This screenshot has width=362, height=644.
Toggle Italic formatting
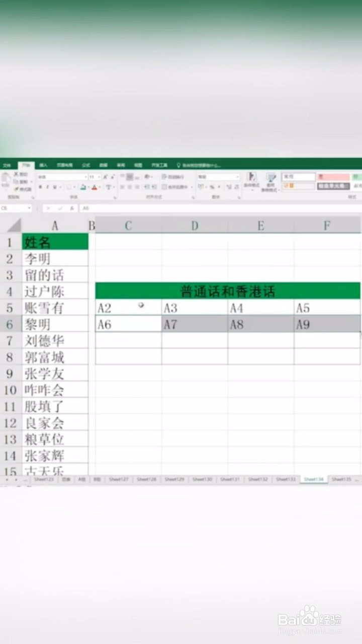[47, 187]
